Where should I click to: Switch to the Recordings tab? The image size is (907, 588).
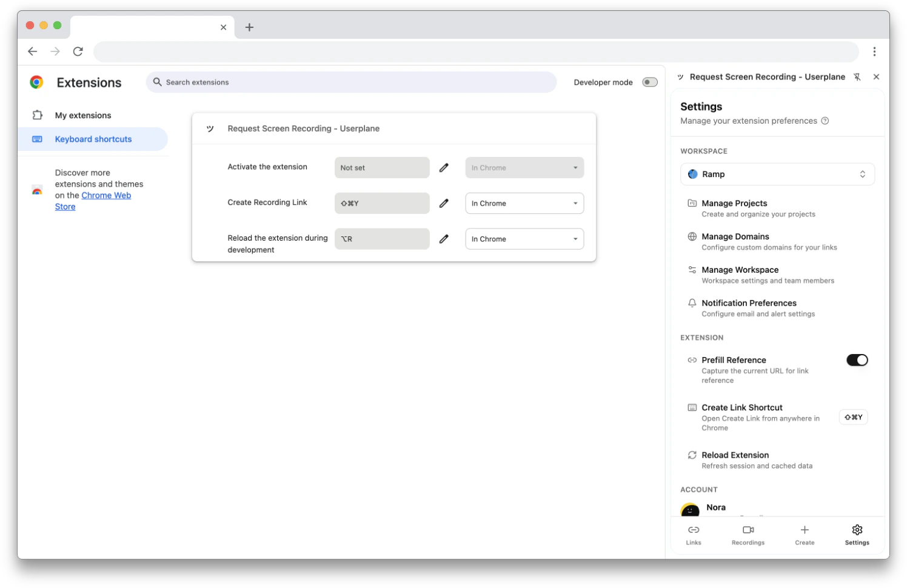(x=748, y=535)
